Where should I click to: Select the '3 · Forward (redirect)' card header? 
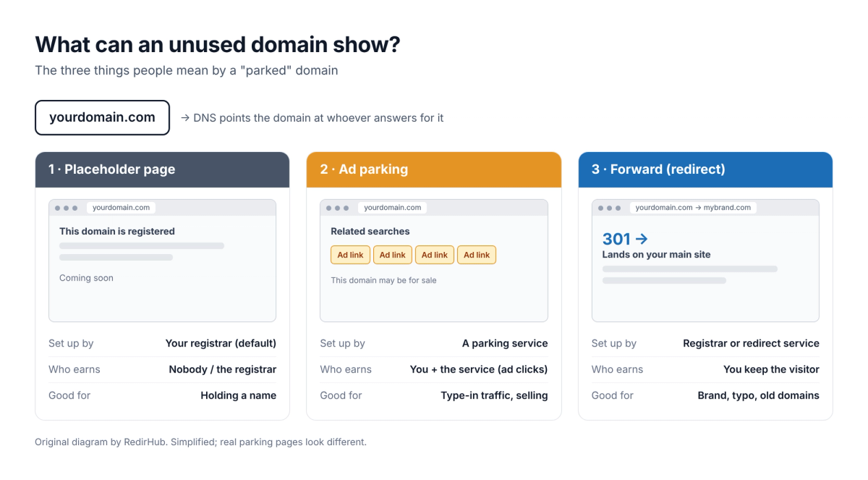coord(705,169)
